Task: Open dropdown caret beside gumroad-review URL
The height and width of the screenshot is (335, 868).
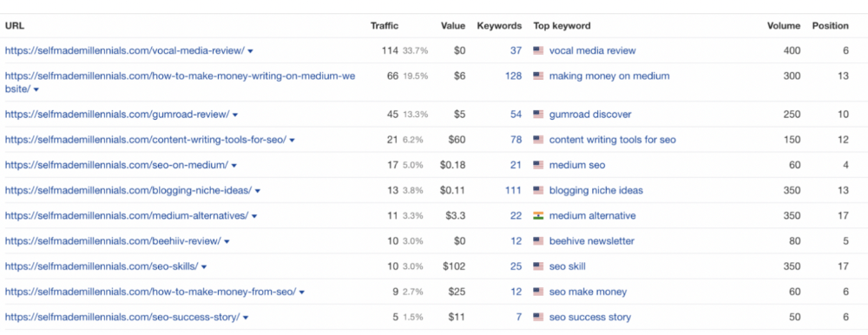Action: 235,115
